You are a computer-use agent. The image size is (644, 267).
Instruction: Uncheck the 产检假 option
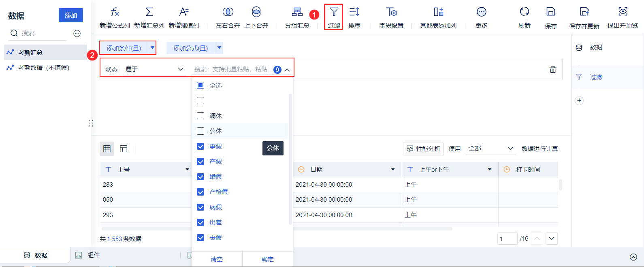pos(200,192)
